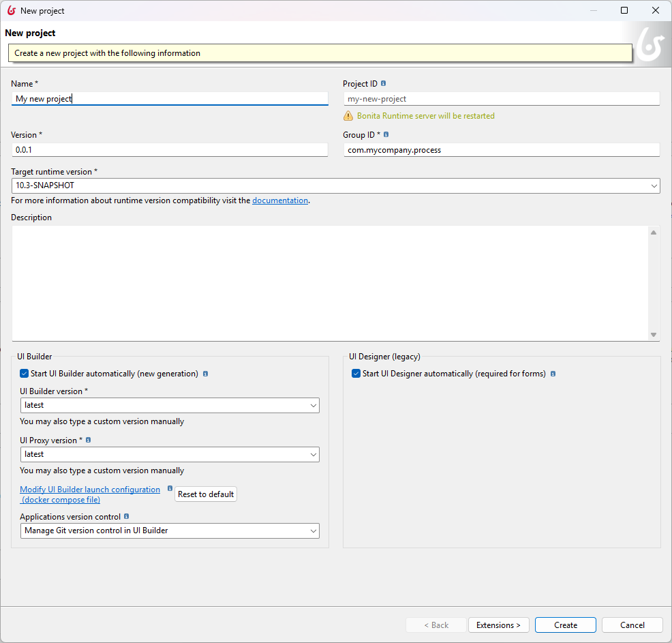Click the info icon beside Group ID

386,135
